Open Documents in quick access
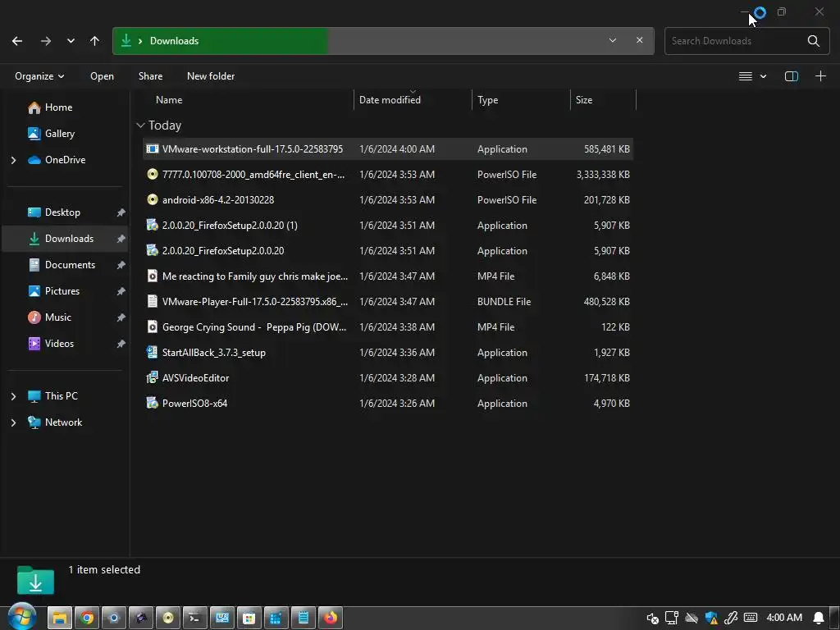The width and height of the screenshot is (840, 630). pos(70,265)
